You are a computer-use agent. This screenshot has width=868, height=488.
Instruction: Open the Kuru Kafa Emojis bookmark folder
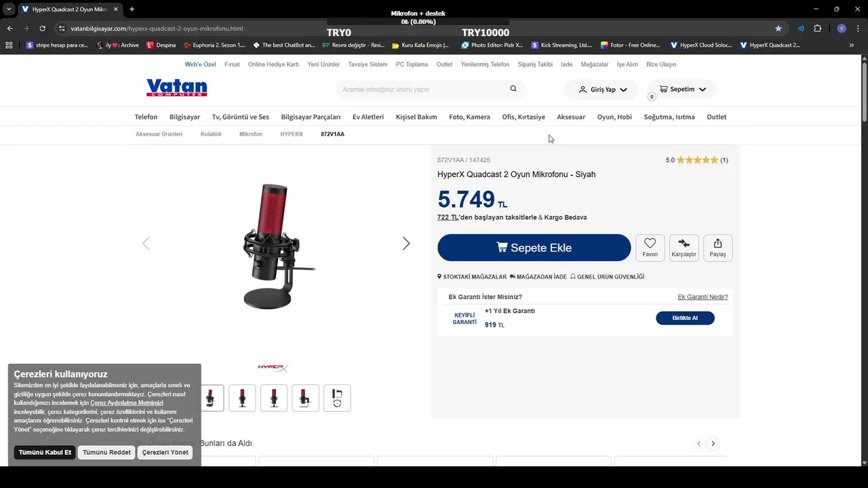point(420,45)
